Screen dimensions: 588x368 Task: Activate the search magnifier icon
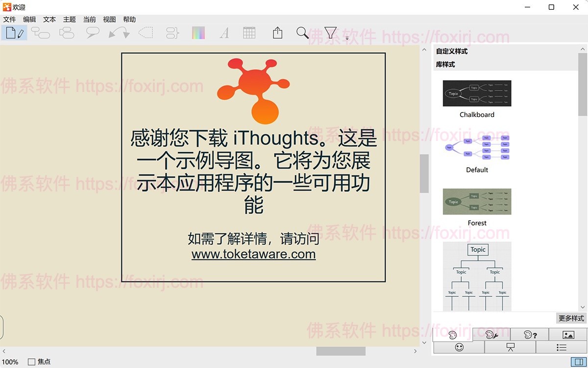tap(302, 33)
